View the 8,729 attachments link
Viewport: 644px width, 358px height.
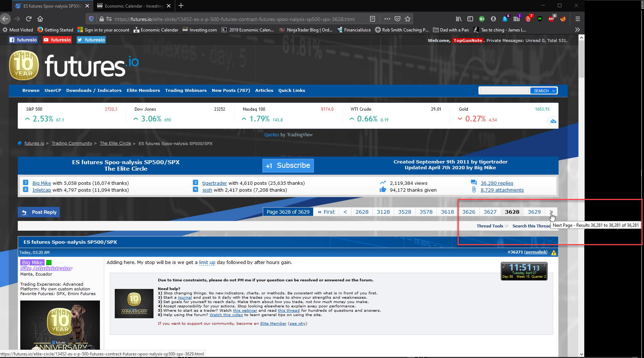pyautogui.click(x=502, y=190)
